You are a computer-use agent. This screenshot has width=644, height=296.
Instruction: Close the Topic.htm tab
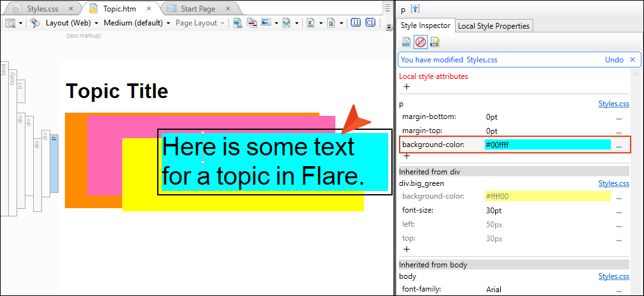149,8
